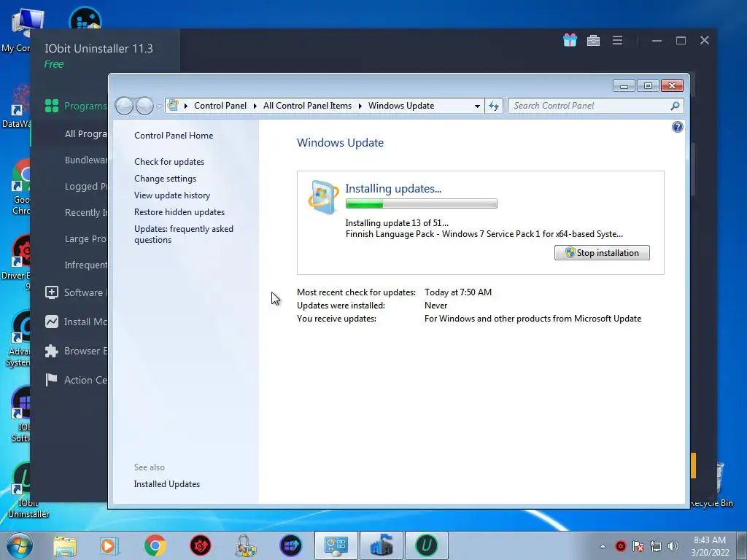Select Large Programs in IObit sidebar
Screen dimensions: 747x560
pyautogui.click(x=86, y=238)
